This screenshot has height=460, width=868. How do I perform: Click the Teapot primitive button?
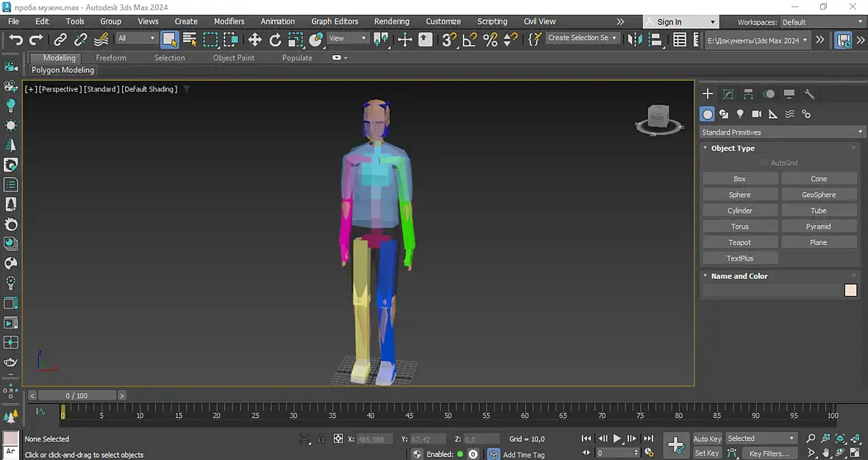[739, 242]
